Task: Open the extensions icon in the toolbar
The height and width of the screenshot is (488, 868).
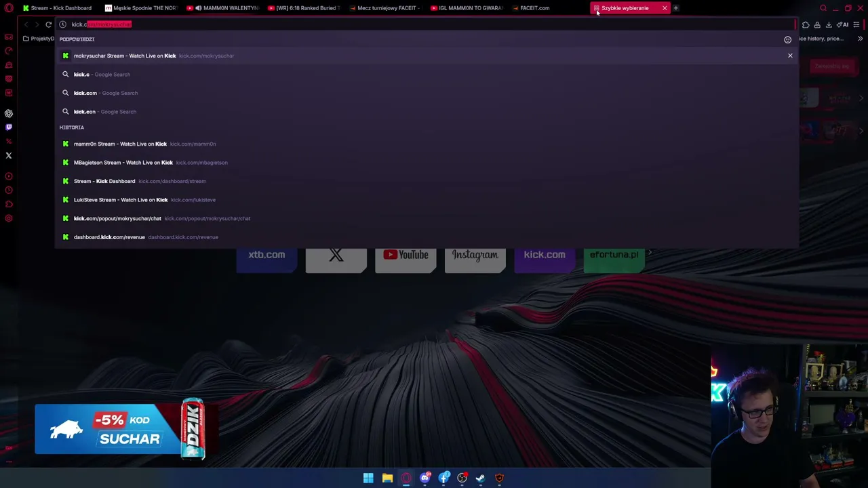Action: pos(806,24)
